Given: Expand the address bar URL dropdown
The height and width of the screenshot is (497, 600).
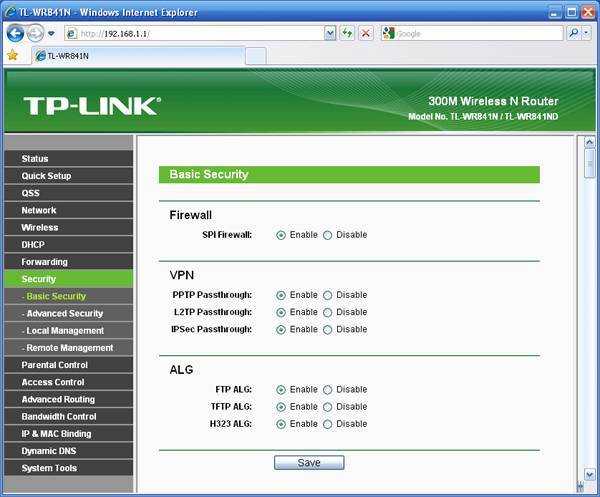Looking at the screenshot, I should (x=330, y=34).
